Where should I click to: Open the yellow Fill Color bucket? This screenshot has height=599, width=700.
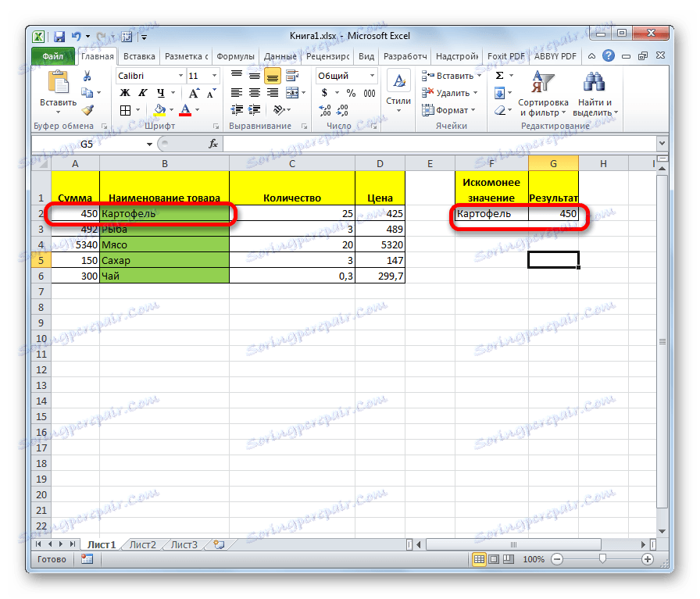[x=159, y=110]
